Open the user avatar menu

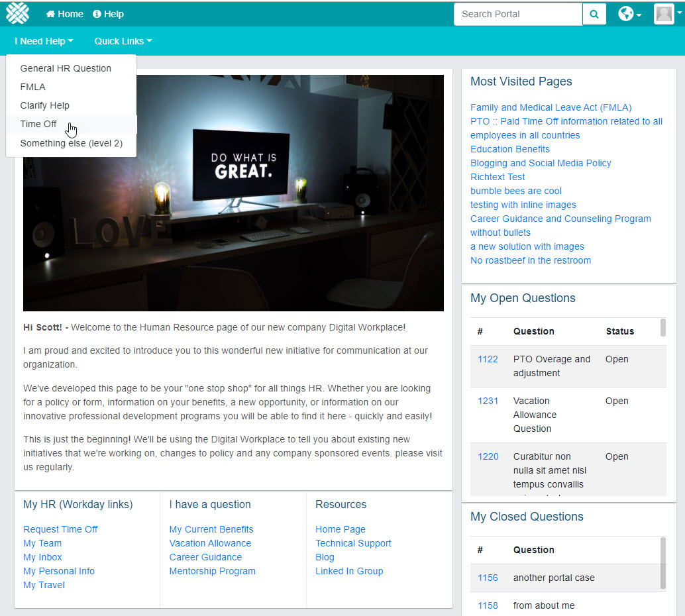point(664,14)
